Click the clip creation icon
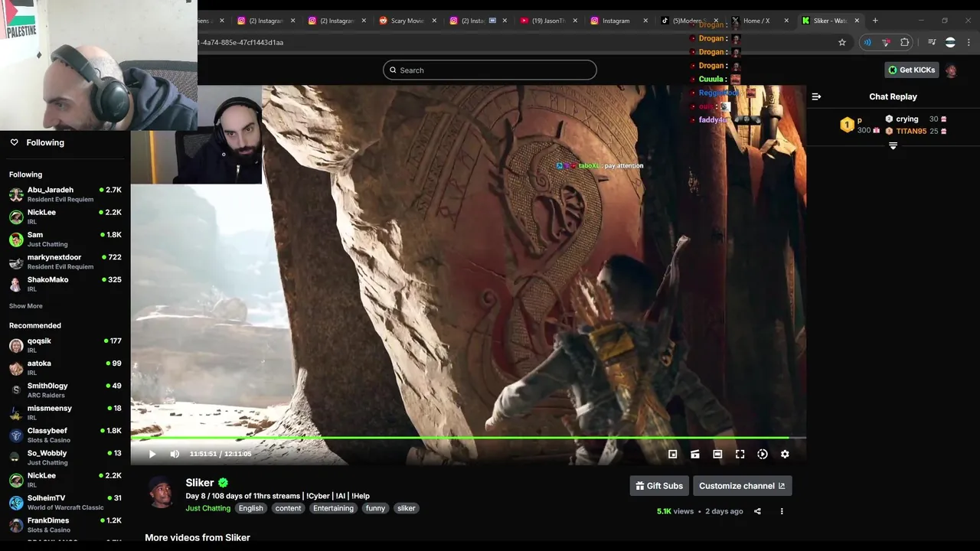The width and height of the screenshot is (980, 551). [694, 454]
